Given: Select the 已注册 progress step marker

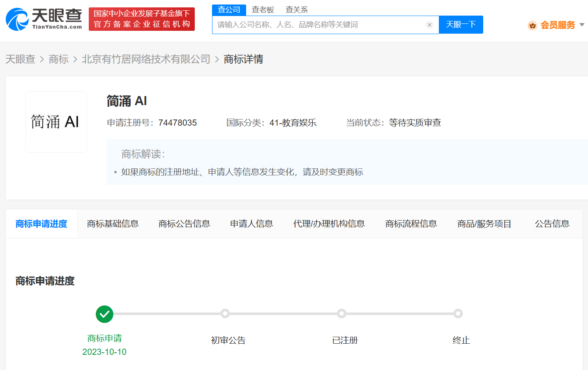Looking at the screenshot, I should (341, 314).
